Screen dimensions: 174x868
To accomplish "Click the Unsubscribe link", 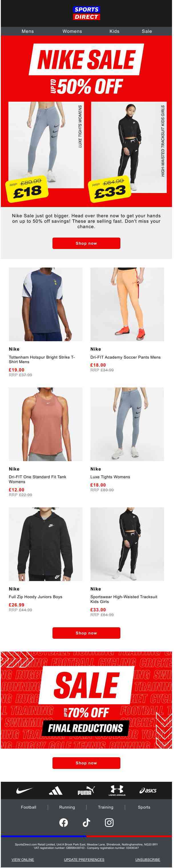I will [x=148, y=859].
